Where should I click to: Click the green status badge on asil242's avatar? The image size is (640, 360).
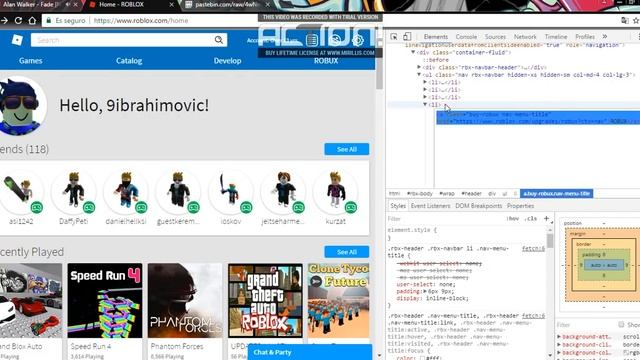click(x=37, y=207)
